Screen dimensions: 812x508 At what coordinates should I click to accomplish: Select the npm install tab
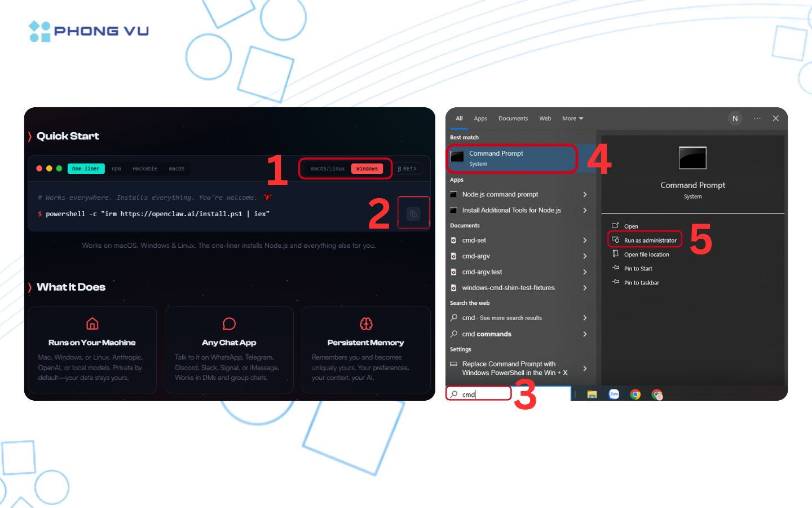(x=116, y=169)
